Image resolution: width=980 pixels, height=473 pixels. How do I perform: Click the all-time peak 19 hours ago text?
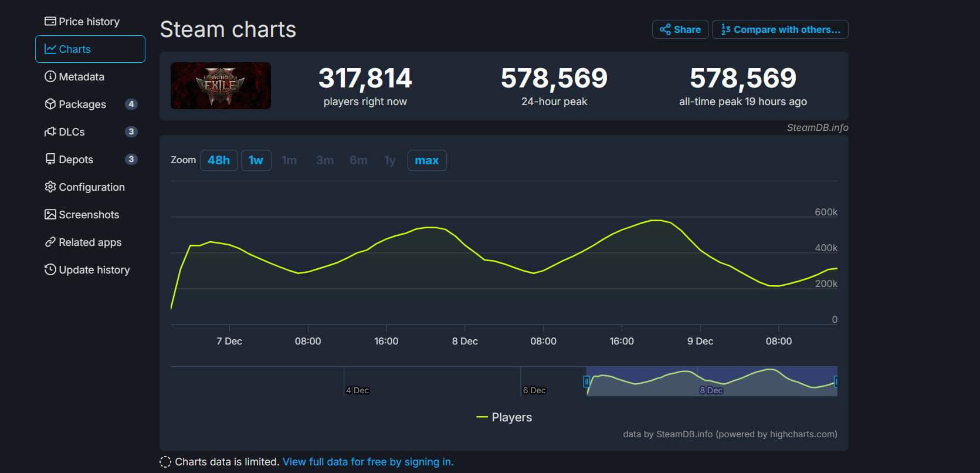(743, 102)
